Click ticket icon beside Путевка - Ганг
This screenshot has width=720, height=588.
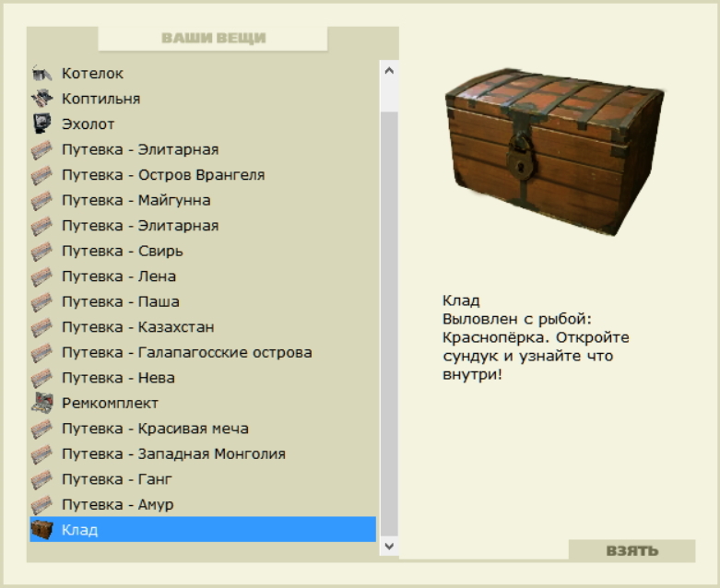pos(41,479)
